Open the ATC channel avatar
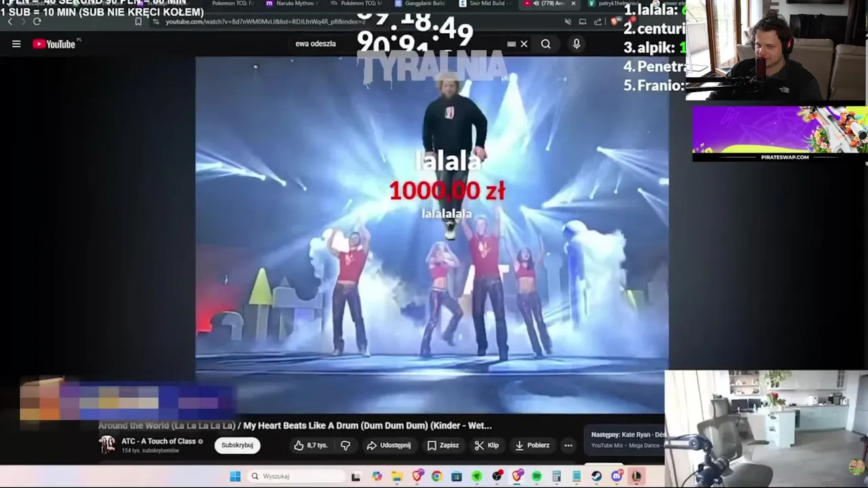This screenshot has height=488, width=868. 107,445
